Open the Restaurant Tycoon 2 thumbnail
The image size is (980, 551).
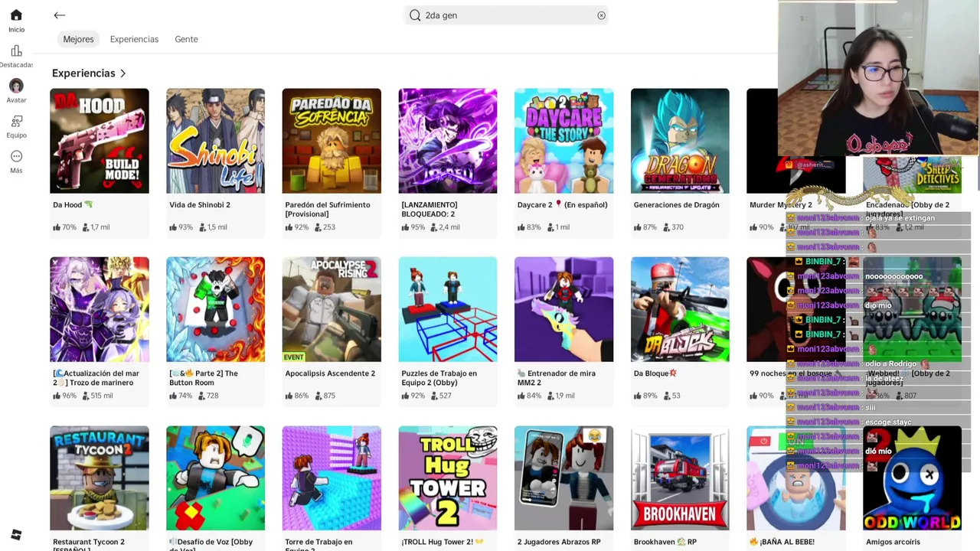point(100,478)
